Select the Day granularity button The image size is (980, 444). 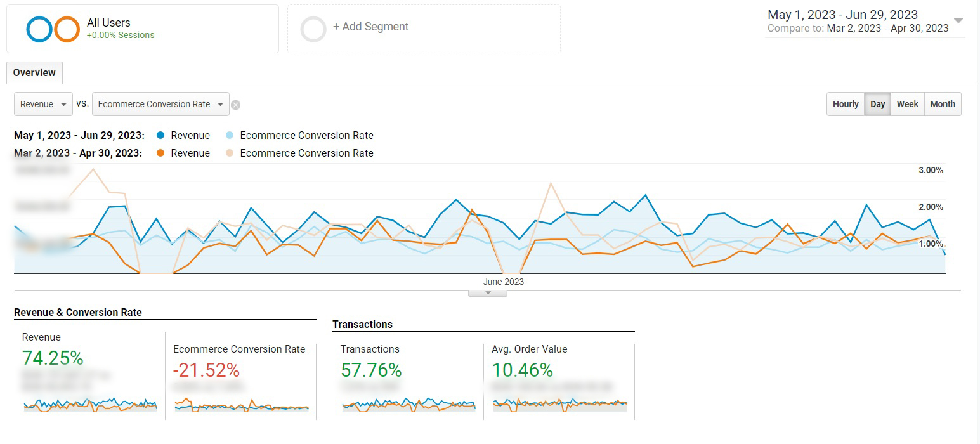pyautogui.click(x=877, y=104)
